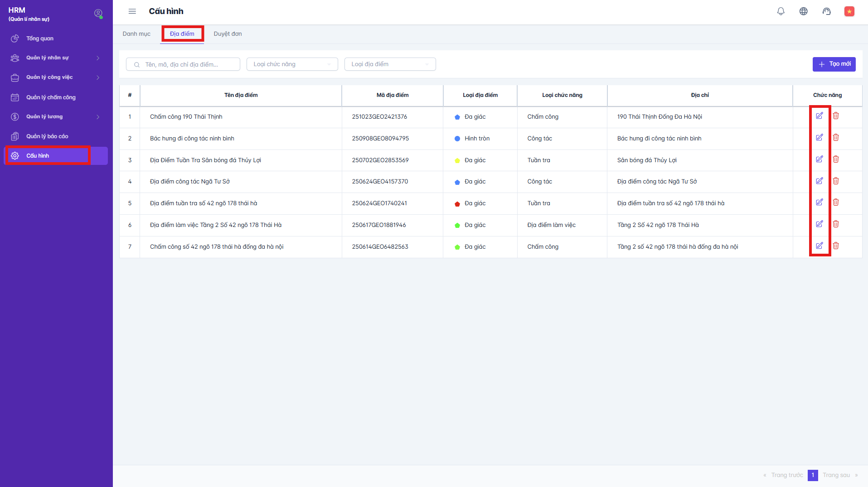Open the user profile icon in sidebar

tap(98, 14)
